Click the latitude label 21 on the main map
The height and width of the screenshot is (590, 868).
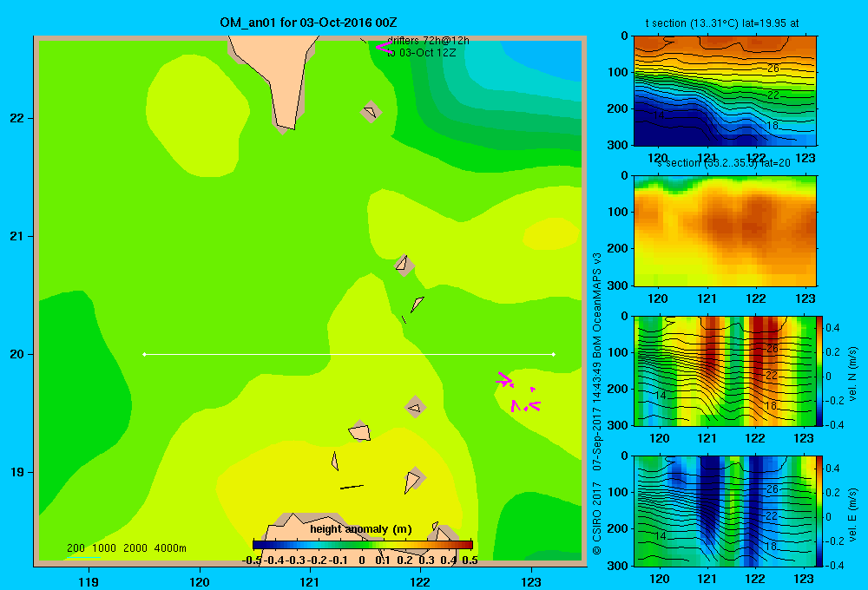coord(17,236)
